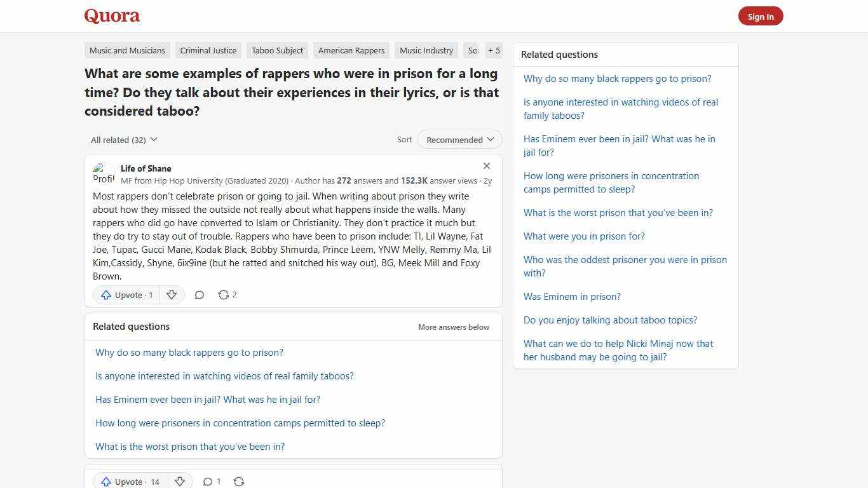The height and width of the screenshot is (488, 868).
Task: Share the Life of Shane answer
Action: [x=224, y=295]
